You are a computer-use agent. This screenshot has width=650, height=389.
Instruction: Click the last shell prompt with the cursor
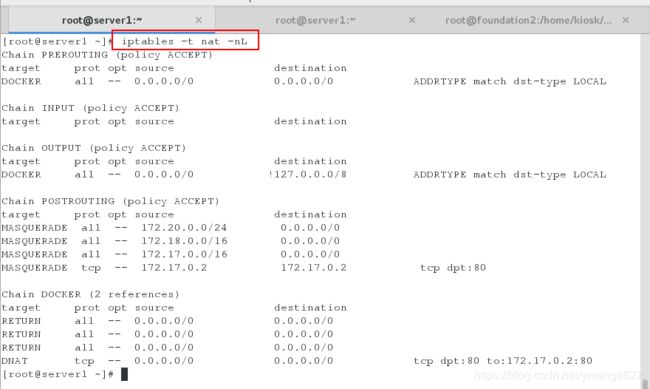(64, 374)
